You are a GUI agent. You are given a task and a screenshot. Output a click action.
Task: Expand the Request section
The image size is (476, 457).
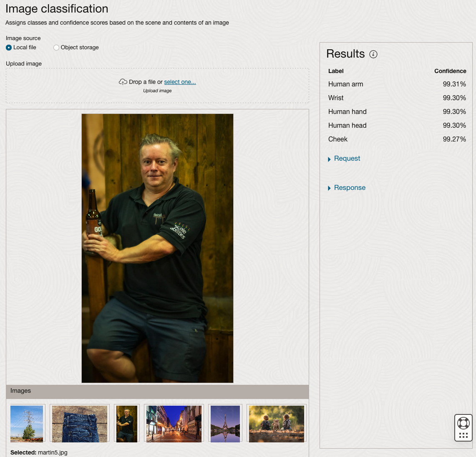click(x=347, y=159)
